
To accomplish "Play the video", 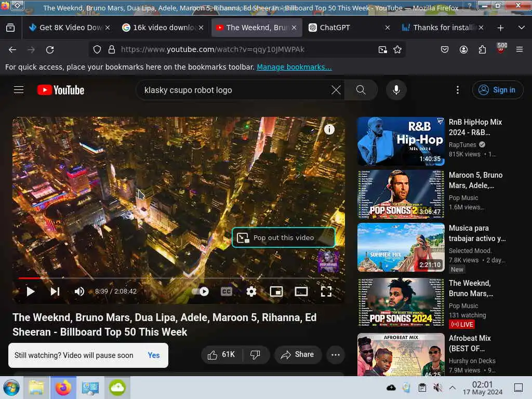I will 31,291.
